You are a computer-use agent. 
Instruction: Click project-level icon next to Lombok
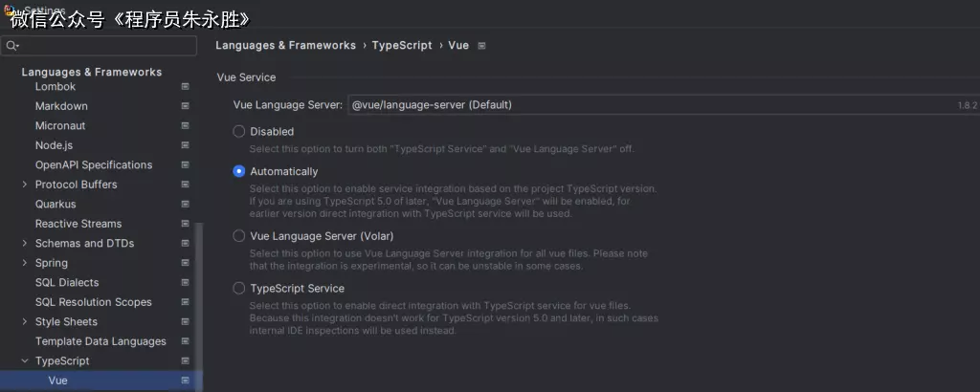point(185,86)
